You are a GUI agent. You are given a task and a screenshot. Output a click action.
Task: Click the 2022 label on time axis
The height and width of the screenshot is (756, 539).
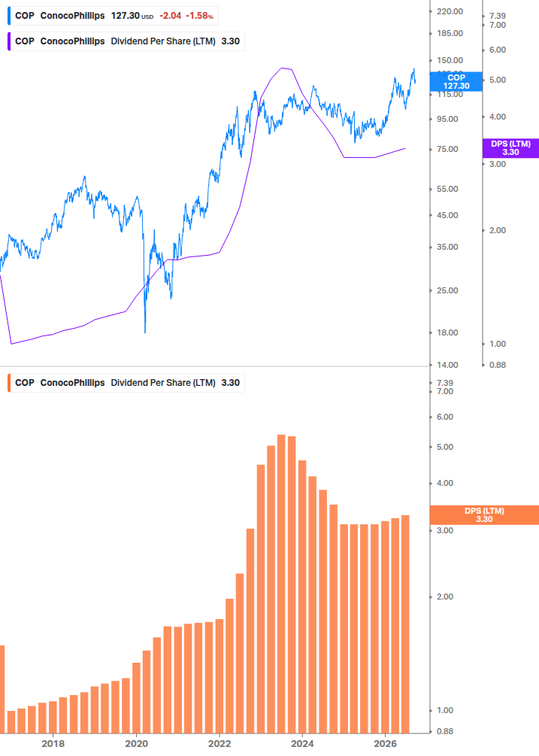click(x=220, y=743)
